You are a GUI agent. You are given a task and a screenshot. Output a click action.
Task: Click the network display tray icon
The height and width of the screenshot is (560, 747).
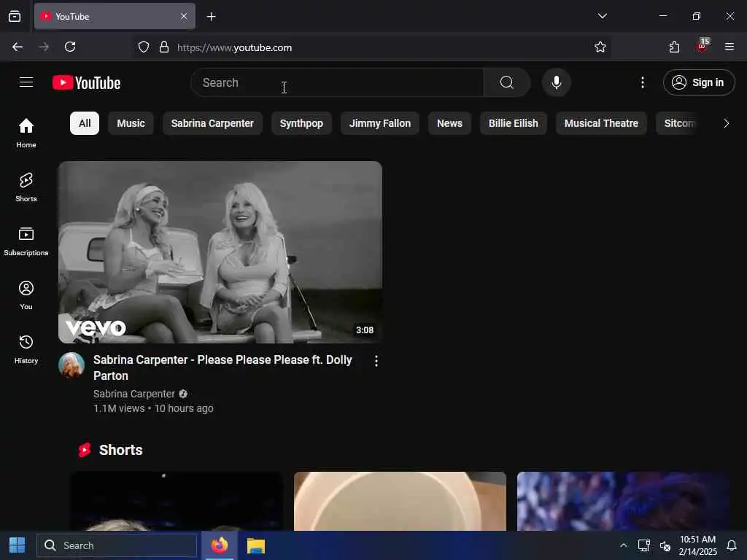click(644, 545)
